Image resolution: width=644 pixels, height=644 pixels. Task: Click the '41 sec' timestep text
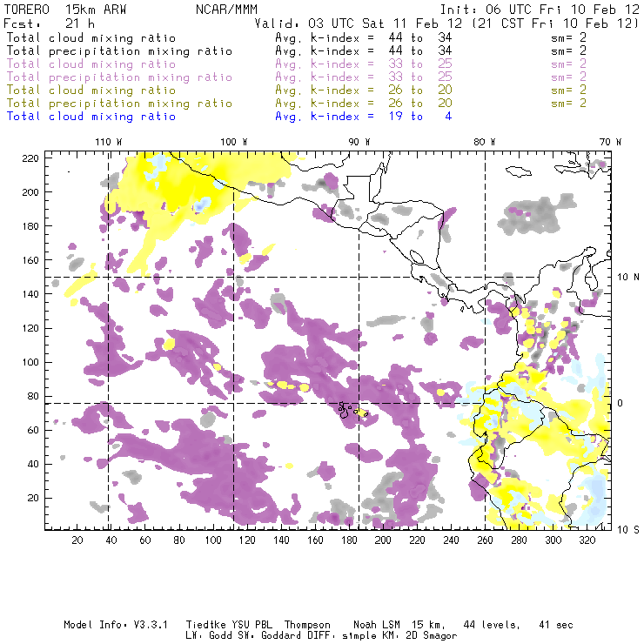(556, 625)
